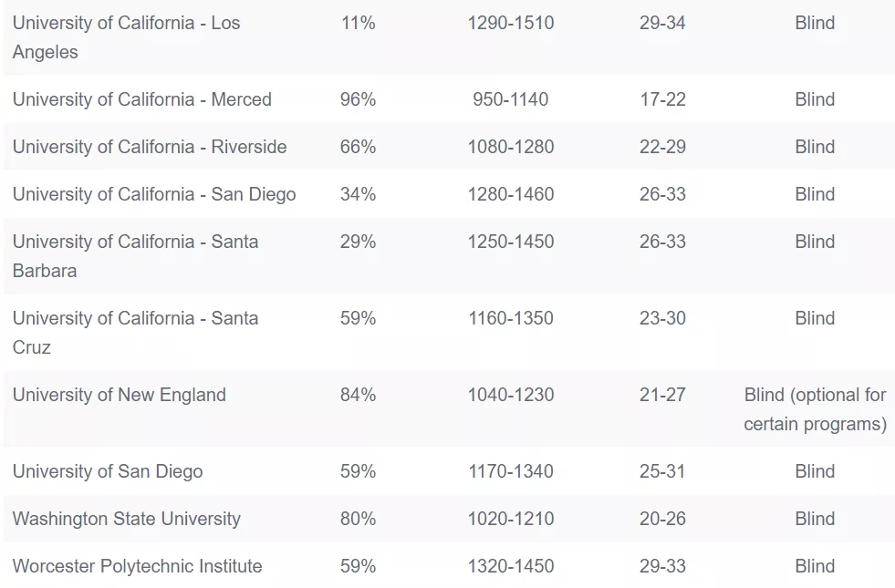Select the University of California - San Diego name
The image size is (895, 588).
154,194
